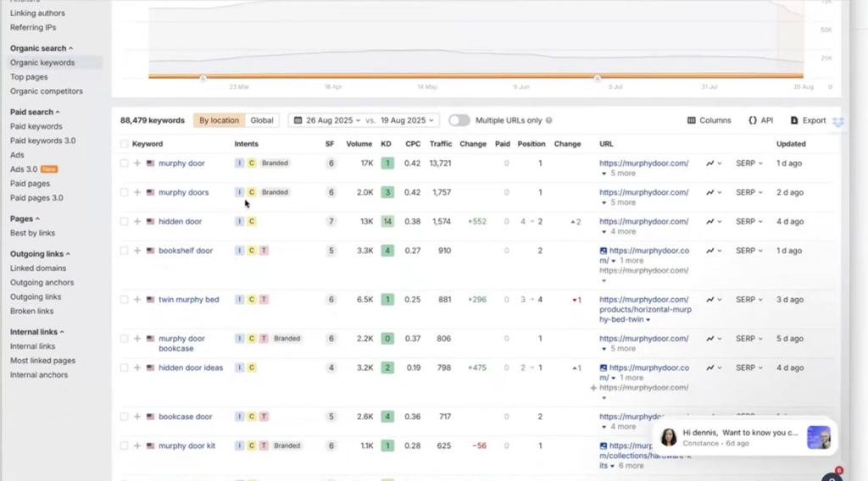This screenshot has width=868, height=481.
Task: Open Broken links in sidebar
Action: (31, 311)
